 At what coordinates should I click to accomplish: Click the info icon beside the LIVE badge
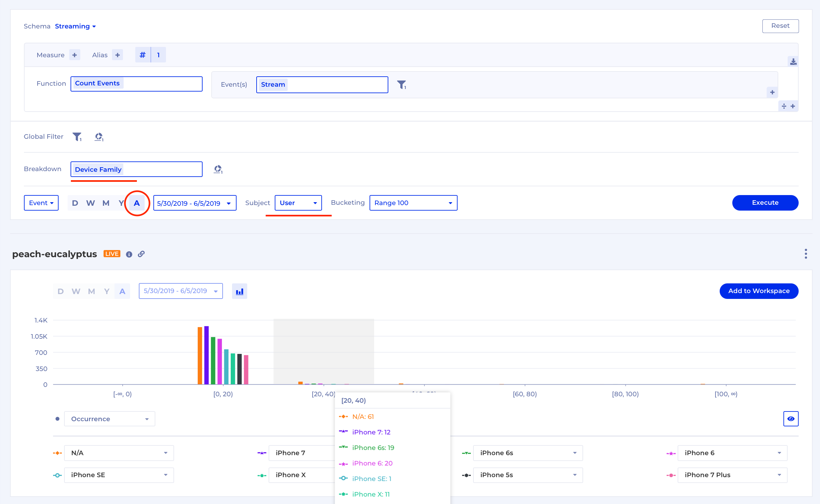(129, 254)
